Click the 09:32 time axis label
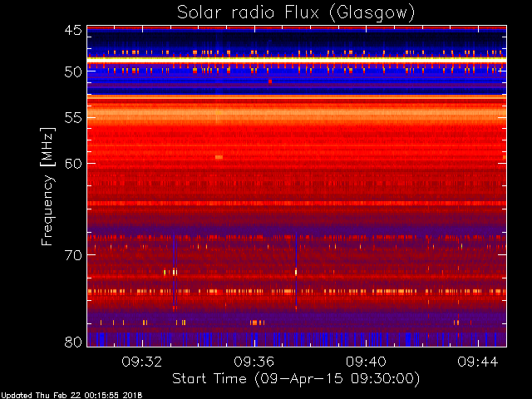This screenshot has height=399, width=532. click(142, 362)
